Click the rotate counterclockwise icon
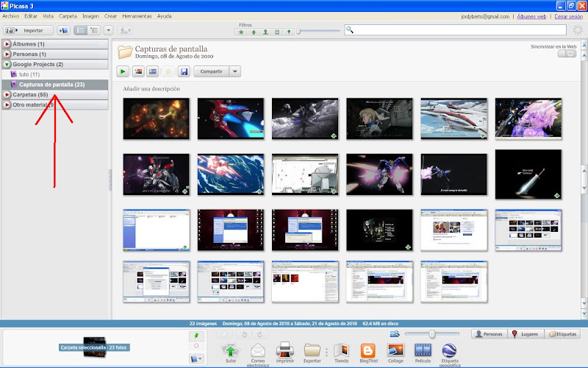588x368 pixels. pyautogui.click(x=245, y=334)
